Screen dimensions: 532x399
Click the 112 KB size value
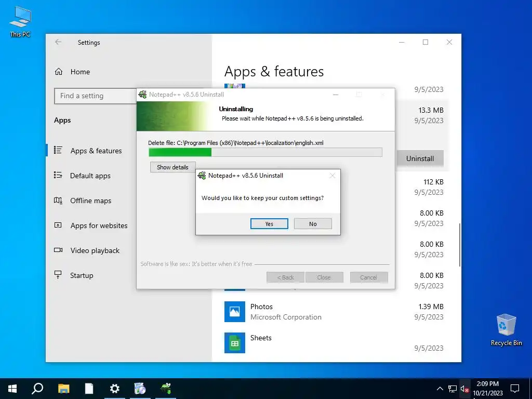(433, 182)
